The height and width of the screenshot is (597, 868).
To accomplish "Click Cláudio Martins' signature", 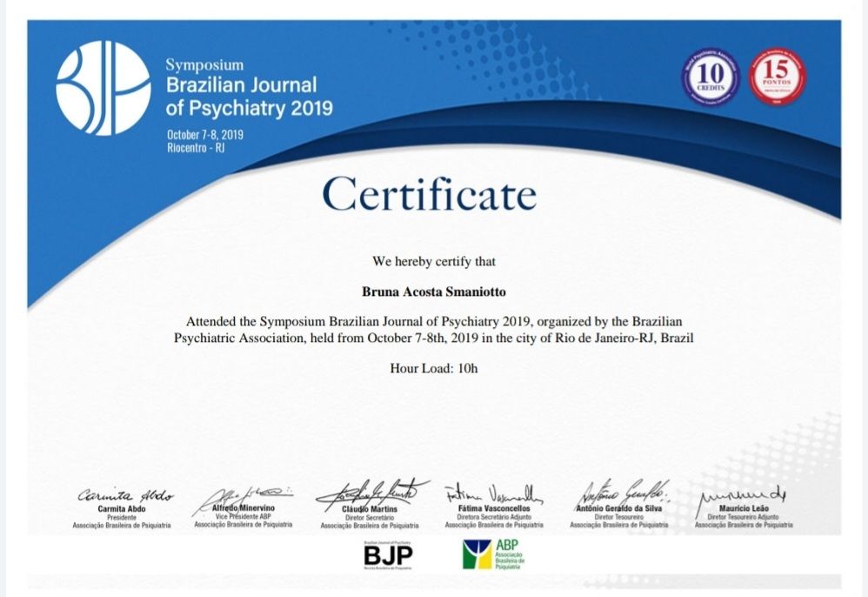I will pyautogui.click(x=371, y=492).
